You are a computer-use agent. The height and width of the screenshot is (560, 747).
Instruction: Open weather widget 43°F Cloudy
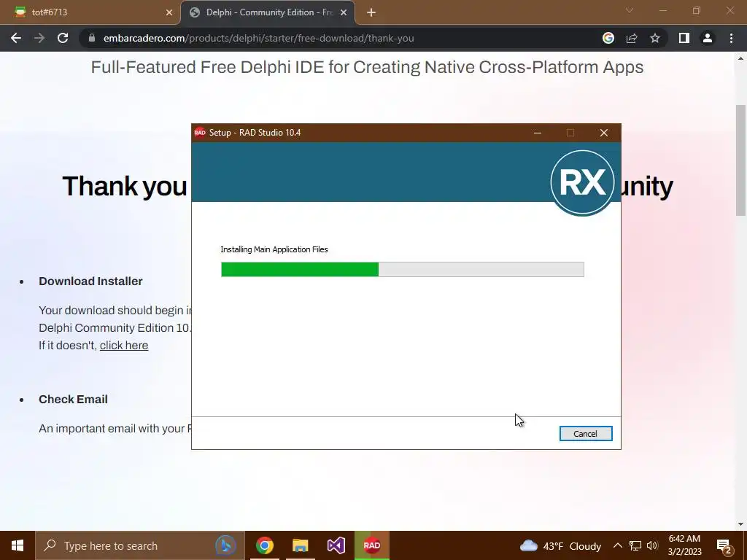pyautogui.click(x=560, y=545)
